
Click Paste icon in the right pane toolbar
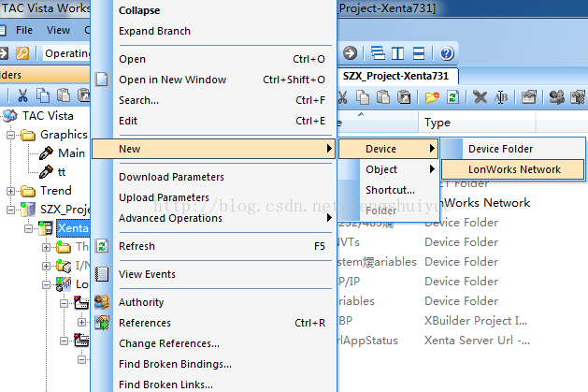(x=383, y=96)
